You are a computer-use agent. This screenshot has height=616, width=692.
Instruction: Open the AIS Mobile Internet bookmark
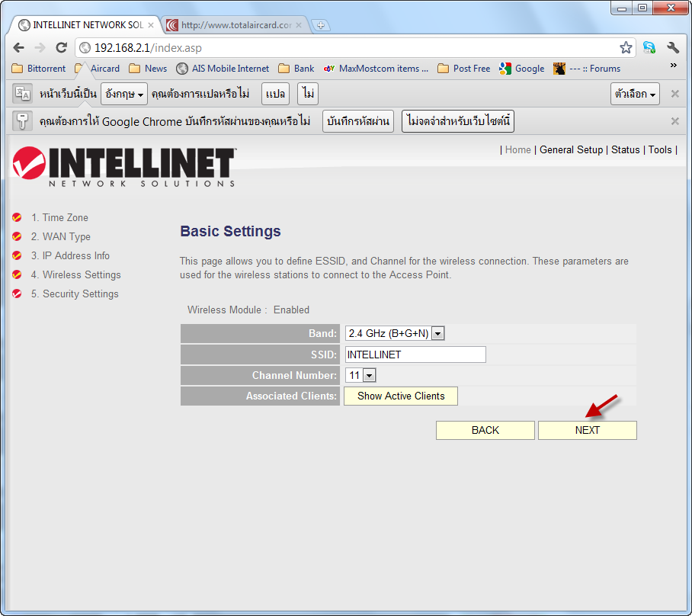click(x=223, y=69)
